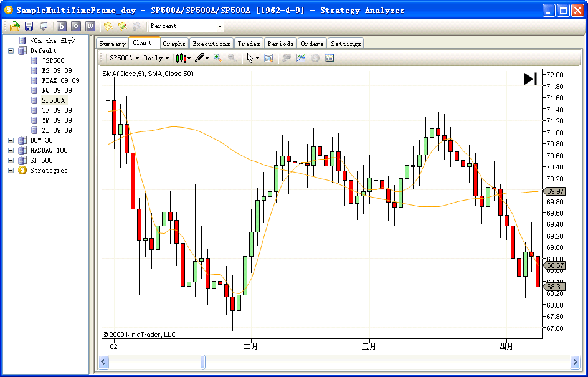Switch to the Orders tab
This screenshot has height=377, width=588.
pyautogui.click(x=312, y=44)
